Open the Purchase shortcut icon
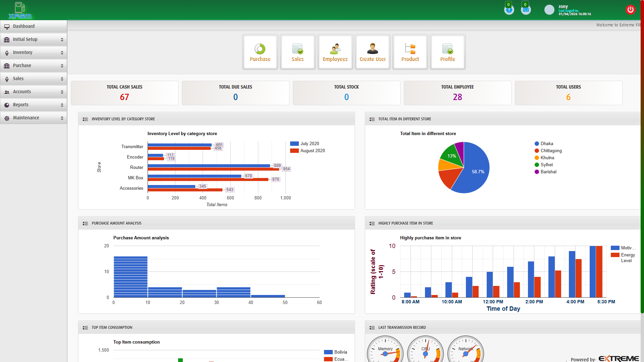644x362 pixels. point(260,52)
